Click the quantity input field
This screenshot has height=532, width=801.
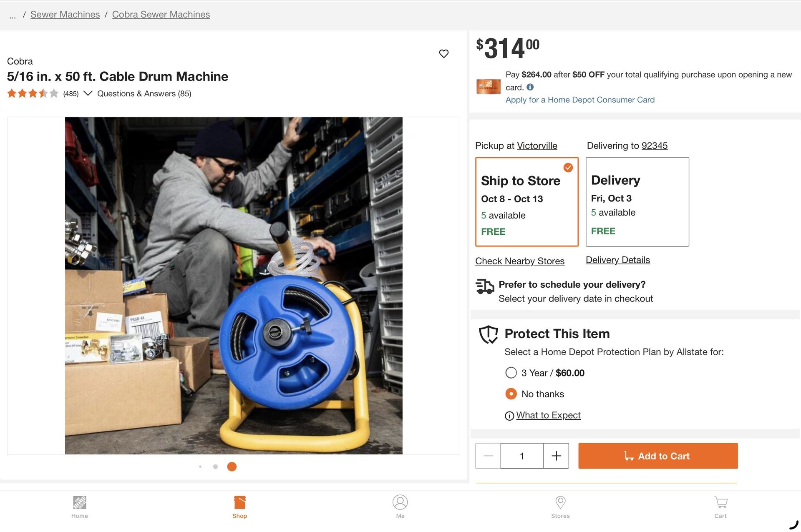click(522, 456)
